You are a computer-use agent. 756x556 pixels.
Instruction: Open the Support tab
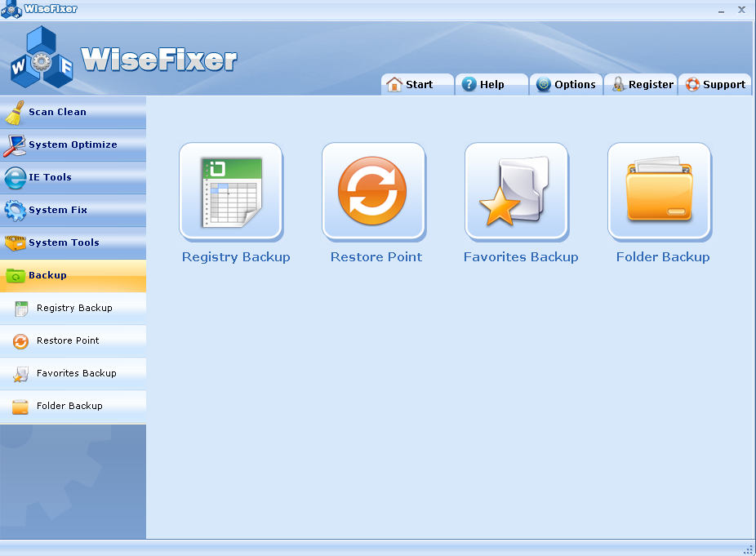pos(715,84)
